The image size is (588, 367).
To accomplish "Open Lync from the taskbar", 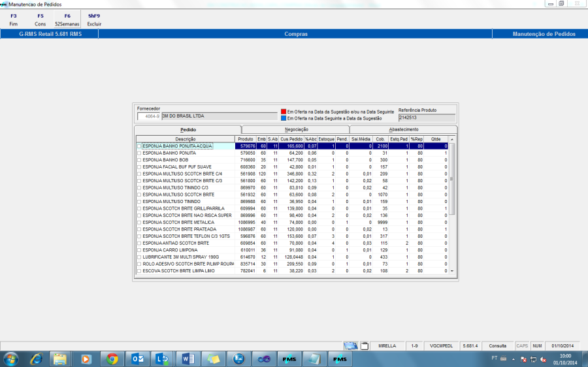I will click(x=163, y=359).
